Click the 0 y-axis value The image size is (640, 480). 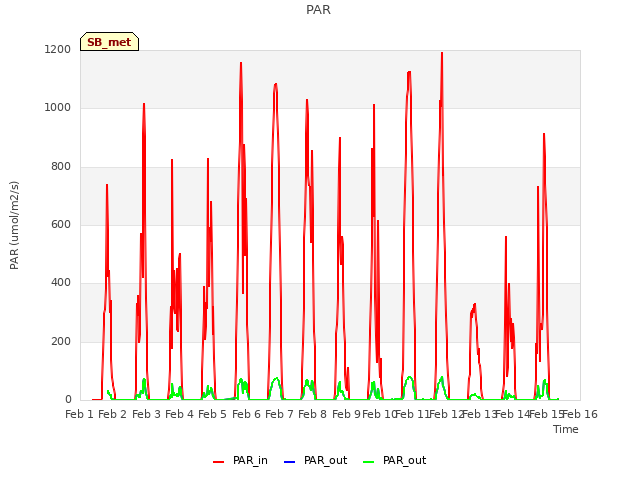[x=68, y=400]
